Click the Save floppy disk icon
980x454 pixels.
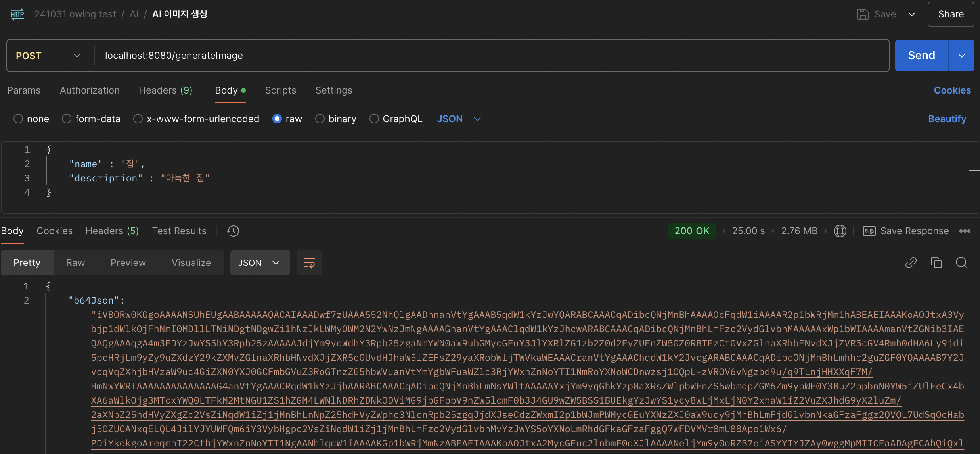click(x=863, y=14)
